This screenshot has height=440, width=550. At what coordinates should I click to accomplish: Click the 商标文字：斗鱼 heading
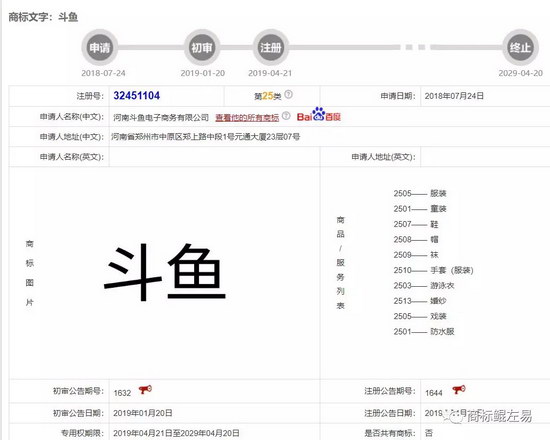coord(43,17)
